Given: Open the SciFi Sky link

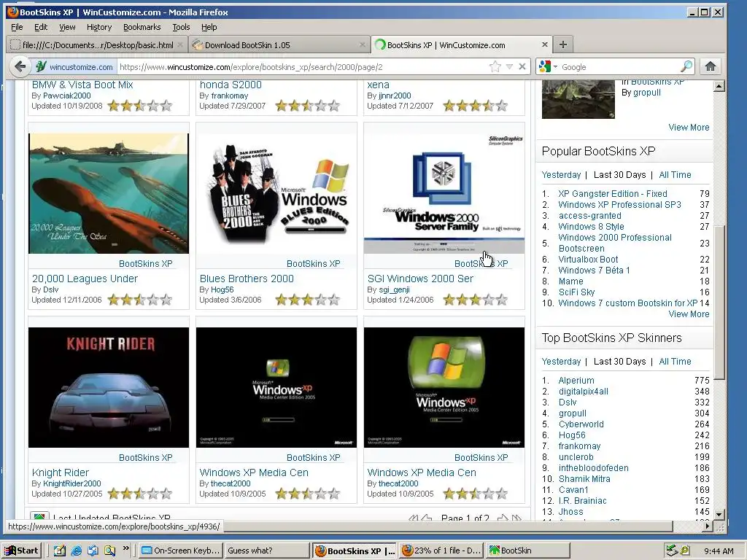Looking at the screenshot, I should 576,292.
